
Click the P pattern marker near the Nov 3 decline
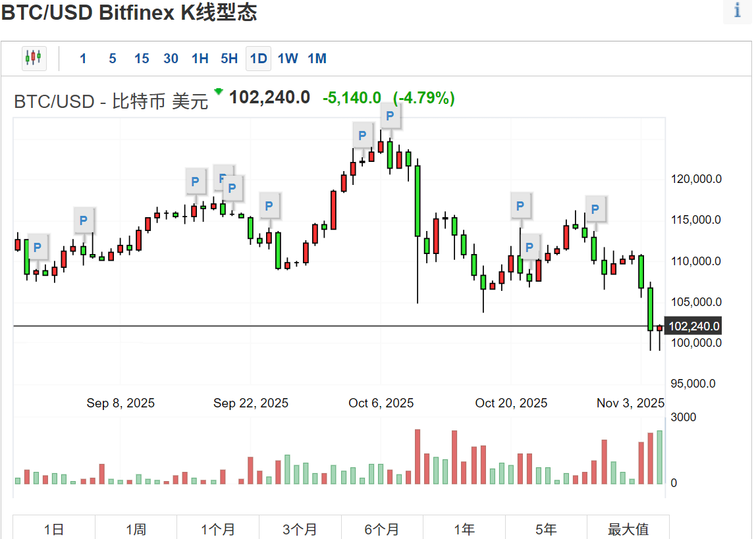pyautogui.click(x=595, y=208)
